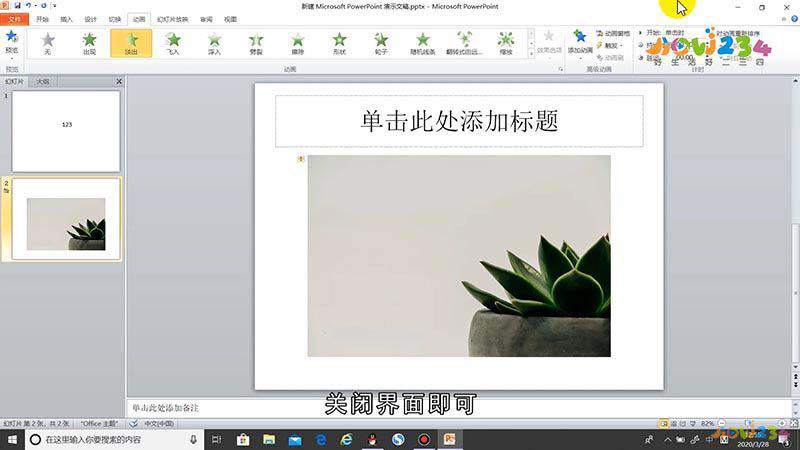
Task: Switch to the Design (设计) tab
Action: [91, 19]
